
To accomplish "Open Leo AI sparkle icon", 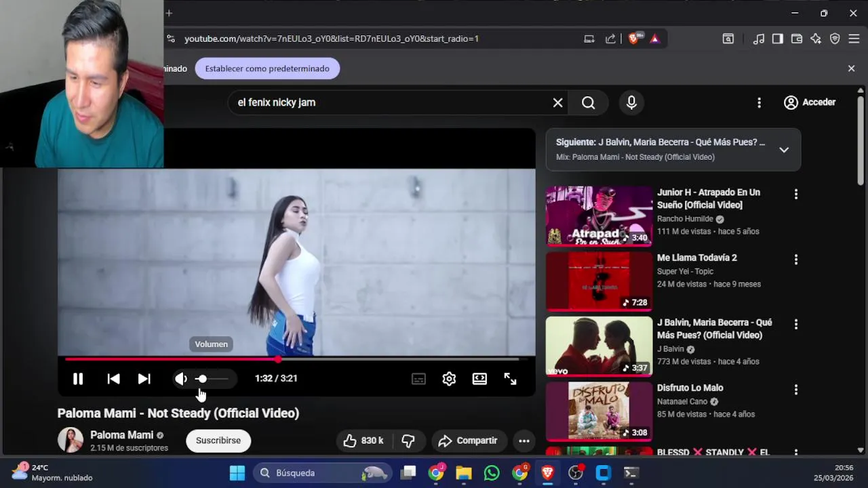I will pyautogui.click(x=816, y=39).
